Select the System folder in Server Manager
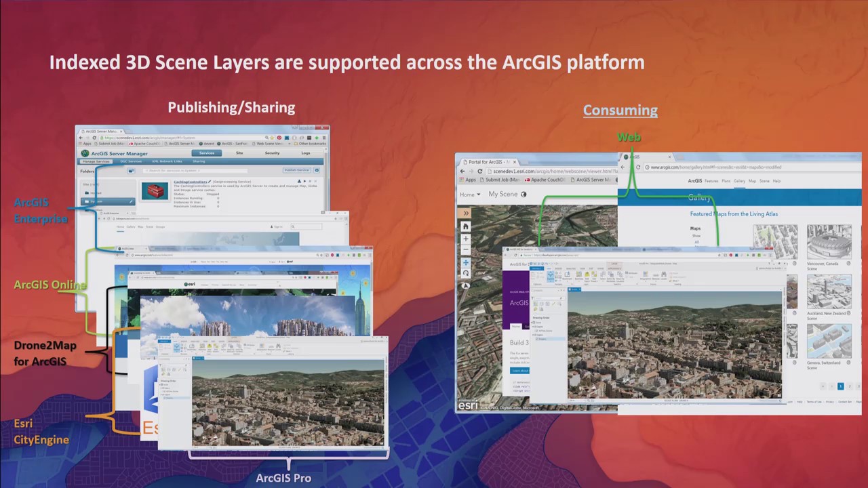 [x=108, y=201]
